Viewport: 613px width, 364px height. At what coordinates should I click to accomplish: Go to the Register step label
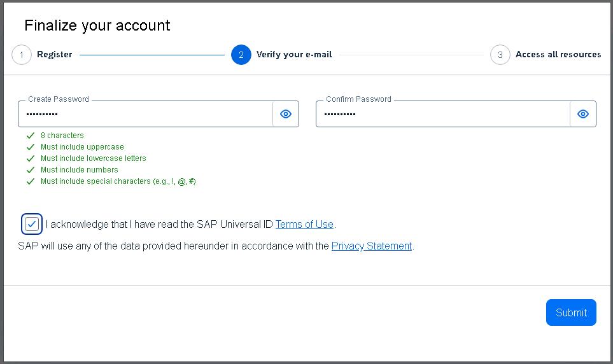pyautogui.click(x=54, y=55)
